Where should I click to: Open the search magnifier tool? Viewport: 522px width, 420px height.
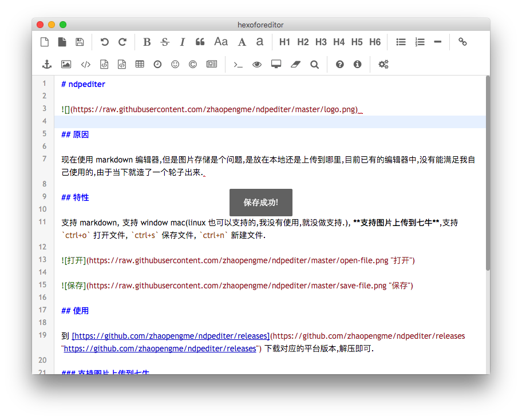coord(314,65)
